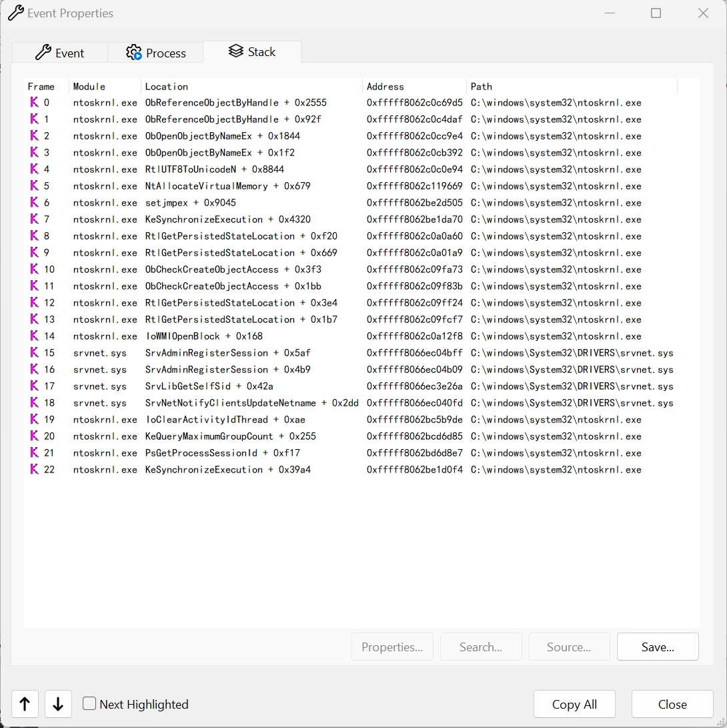Open the Process tab
The height and width of the screenshot is (728, 727).
[155, 53]
